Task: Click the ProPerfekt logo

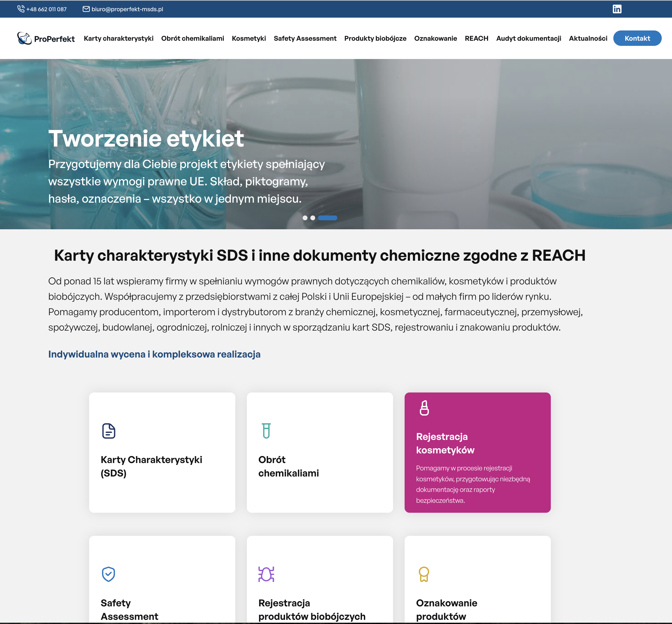Action: coord(46,38)
